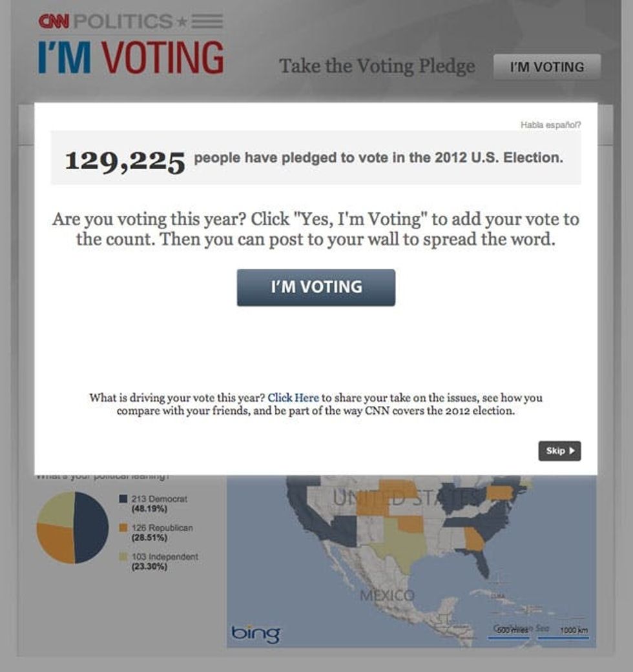
Task: Click the Bing logo on the map
Action: click(255, 633)
